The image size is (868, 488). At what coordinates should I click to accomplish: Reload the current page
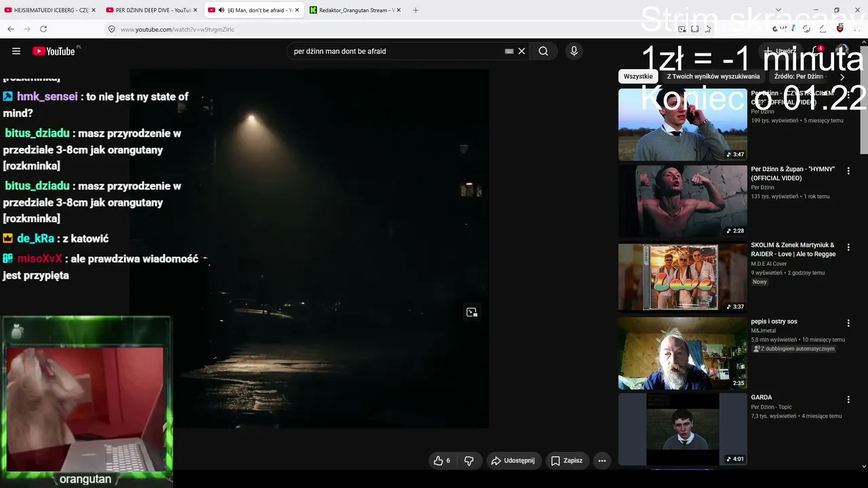point(43,29)
